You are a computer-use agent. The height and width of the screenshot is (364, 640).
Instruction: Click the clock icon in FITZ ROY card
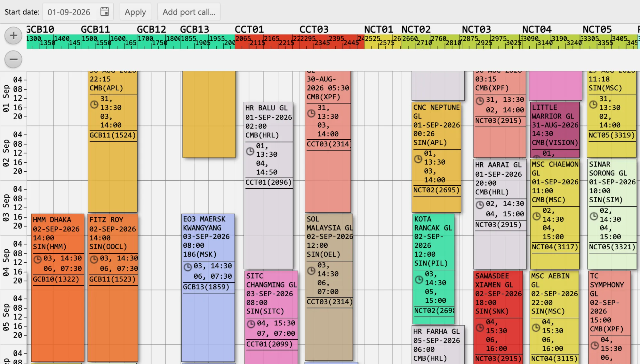pos(94,259)
